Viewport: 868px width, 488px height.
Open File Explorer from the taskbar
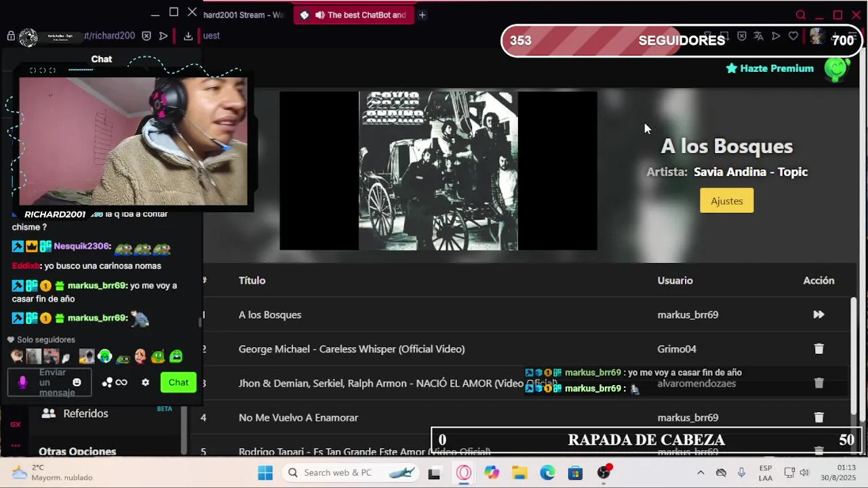point(519,472)
